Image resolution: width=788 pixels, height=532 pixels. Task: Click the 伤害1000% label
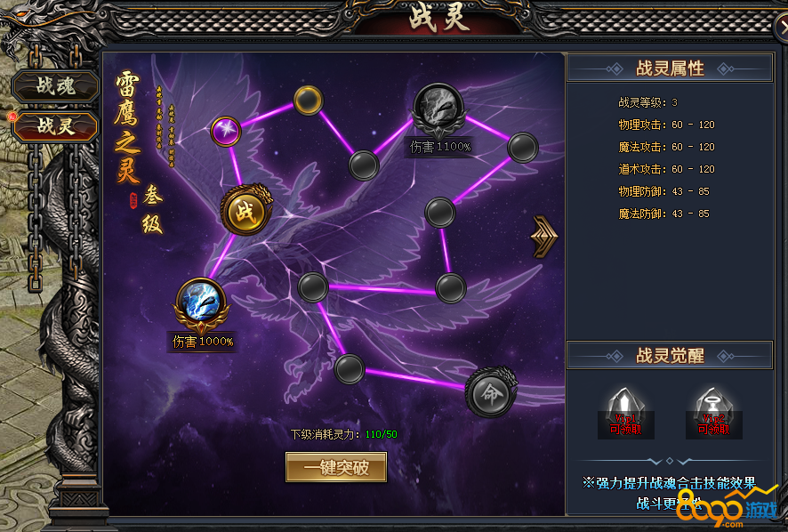pos(203,342)
